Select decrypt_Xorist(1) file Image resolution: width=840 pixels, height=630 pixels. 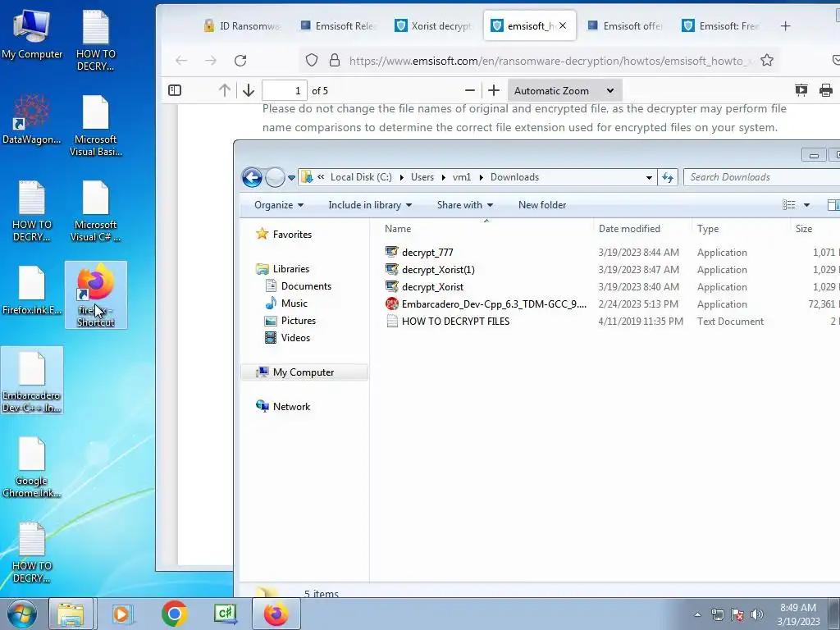click(x=438, y=269)
